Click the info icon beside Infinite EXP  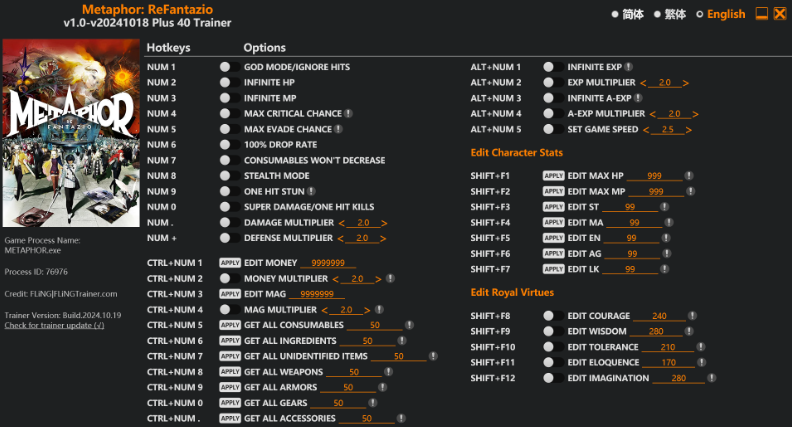tap(629, 66)
